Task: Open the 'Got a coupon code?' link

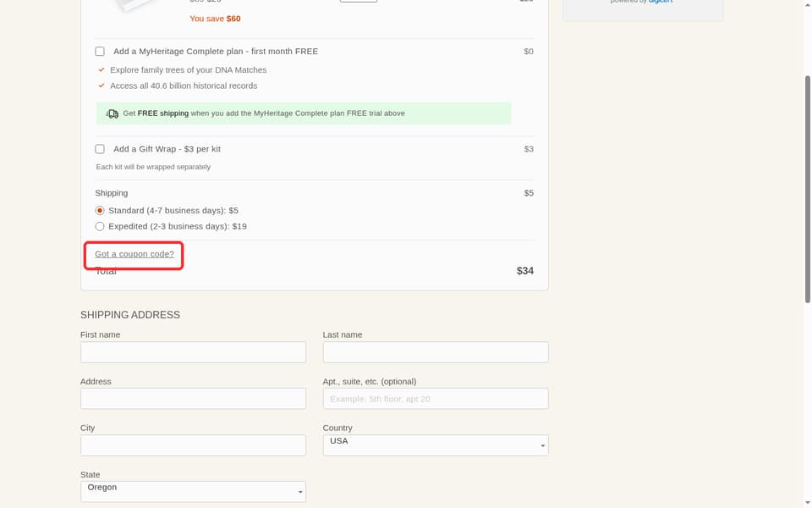Action: [134, 254]
